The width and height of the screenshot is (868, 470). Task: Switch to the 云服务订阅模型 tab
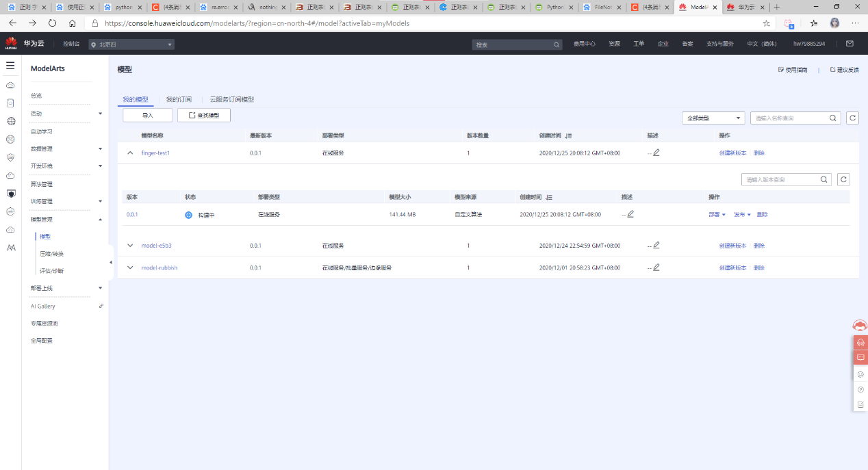pos(231,99)
